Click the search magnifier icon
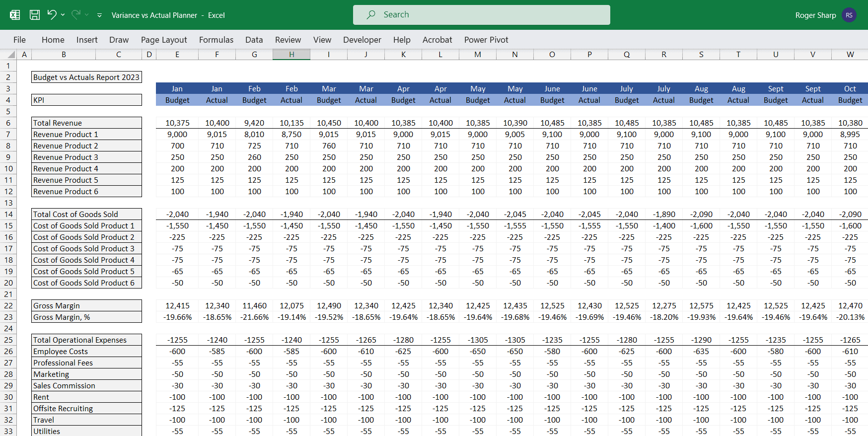The height and width of the screenshot is (436, 868). (371, 15)
